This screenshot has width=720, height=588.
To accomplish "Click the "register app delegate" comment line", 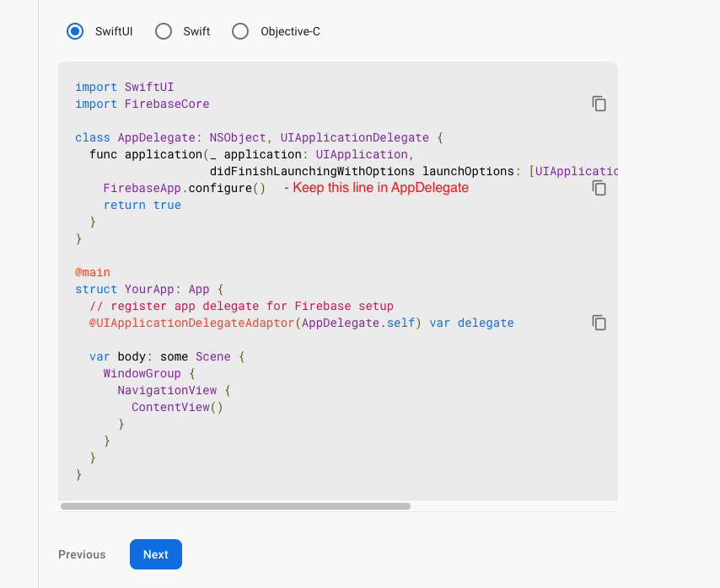I will pyautogui.click(x=241, y=306).
